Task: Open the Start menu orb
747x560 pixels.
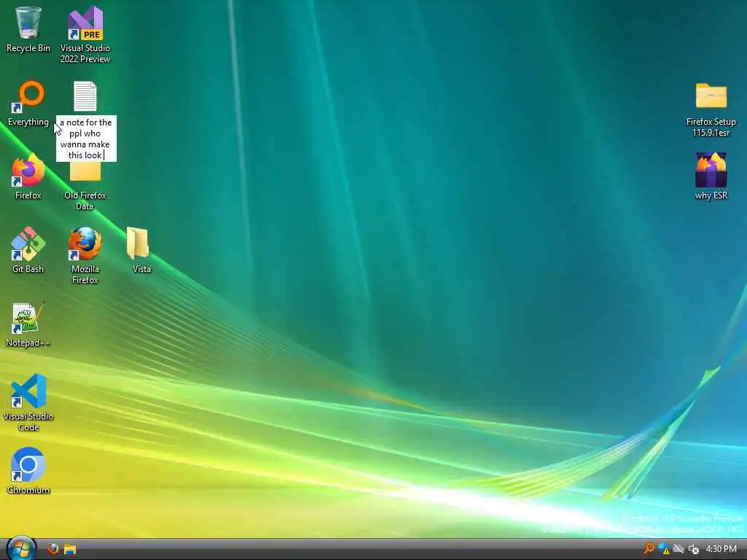Action: (21, 548)
